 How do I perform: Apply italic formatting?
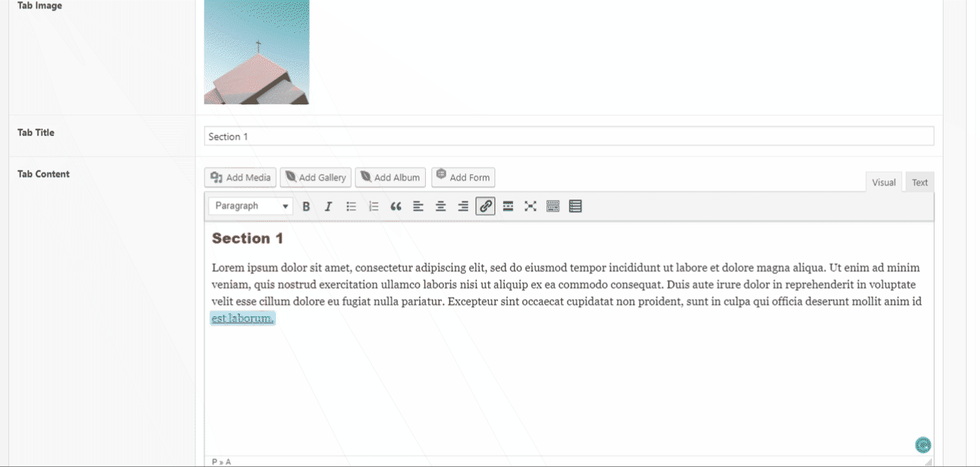coord(328,206)
